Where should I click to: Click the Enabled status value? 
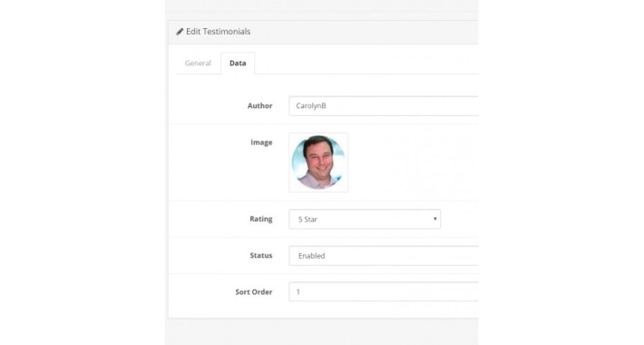311,256
